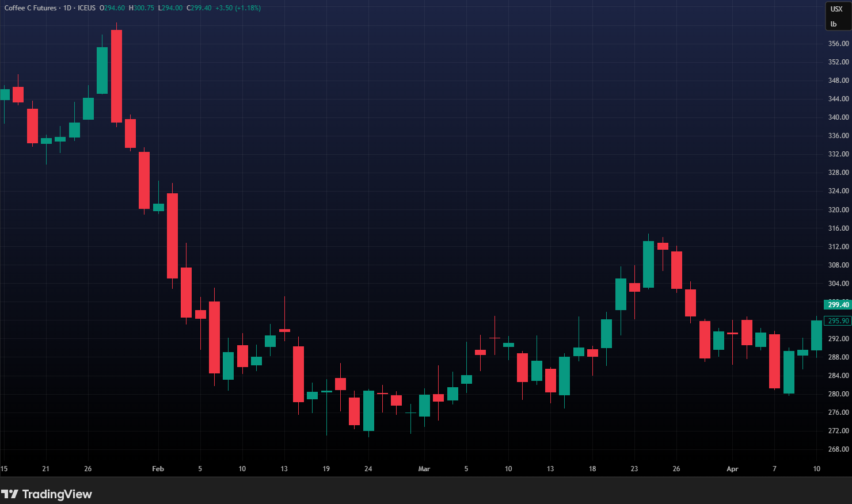The image size is (852, 504).
Task: Click the Feb label on time axis
Action: point(158,469)
